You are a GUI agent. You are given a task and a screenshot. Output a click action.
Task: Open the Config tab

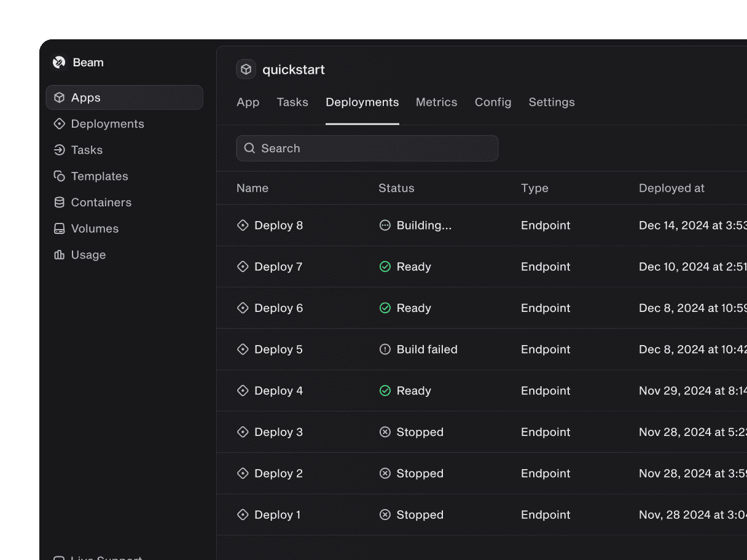(493, 103)
